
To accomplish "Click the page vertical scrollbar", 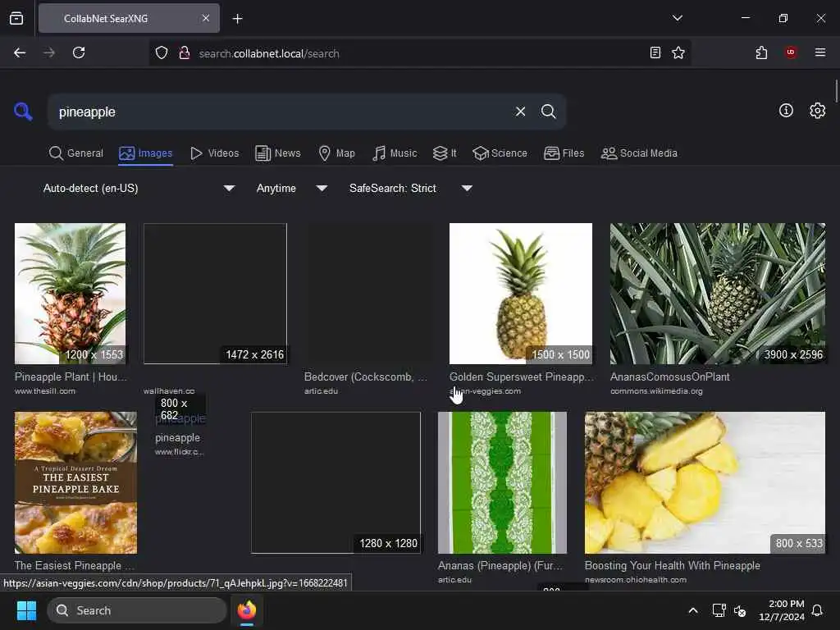I will (836, 91).
